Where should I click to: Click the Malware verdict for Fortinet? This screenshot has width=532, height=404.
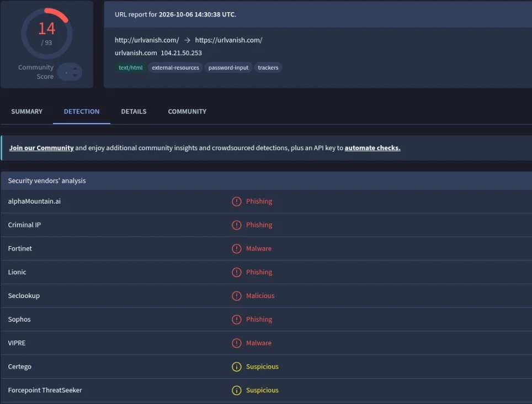(x=259, y=248)
